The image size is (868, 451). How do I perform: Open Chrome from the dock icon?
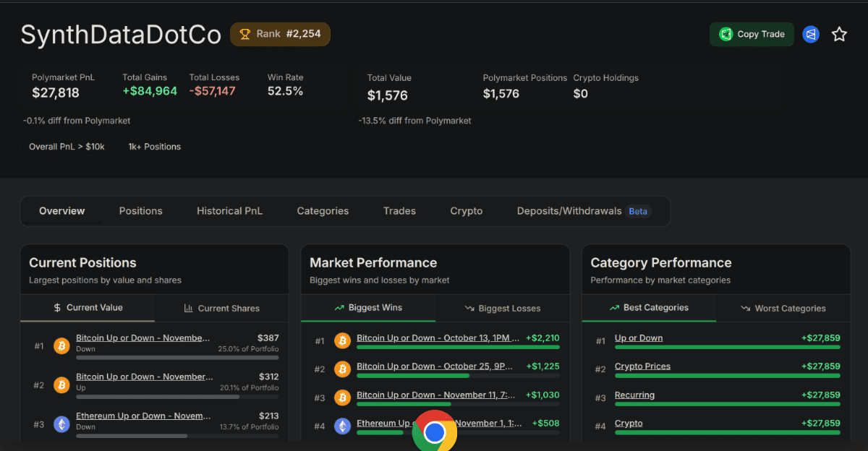(434, 431)
